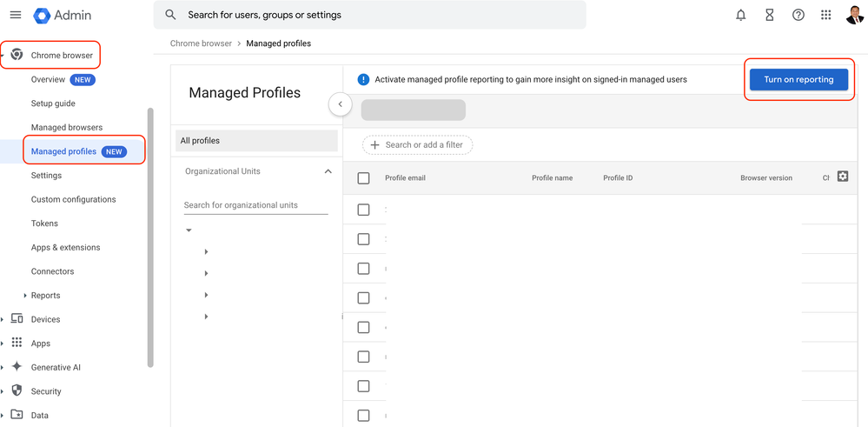This screenshot has height=427, width=868.
Task: Expand the fourth child organizational unit
Action: coord(206,317)
